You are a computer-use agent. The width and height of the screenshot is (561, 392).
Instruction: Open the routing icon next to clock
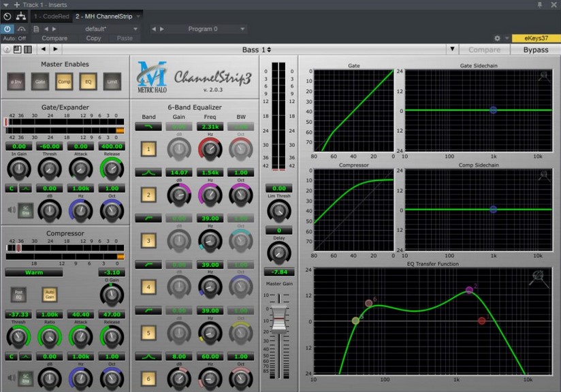21,16
